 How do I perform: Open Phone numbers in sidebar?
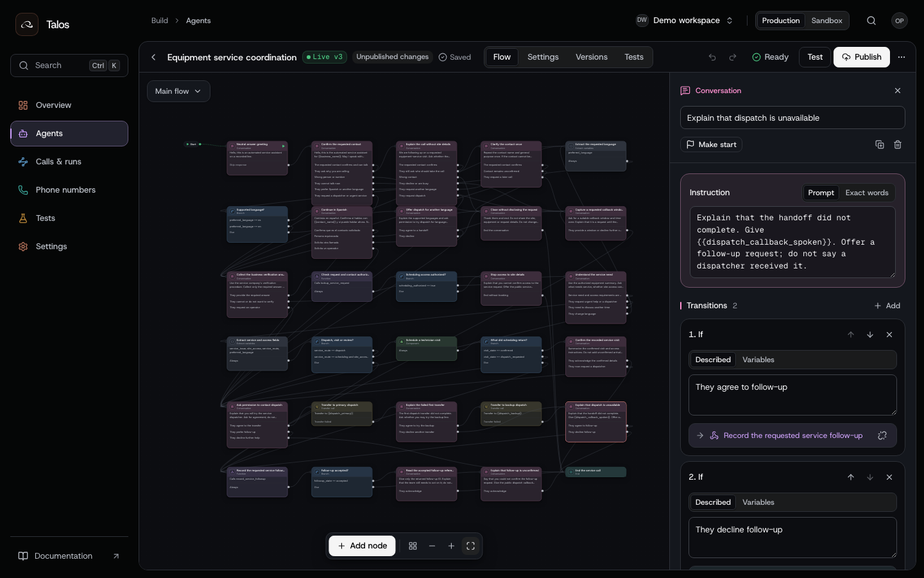pos(69,190)
